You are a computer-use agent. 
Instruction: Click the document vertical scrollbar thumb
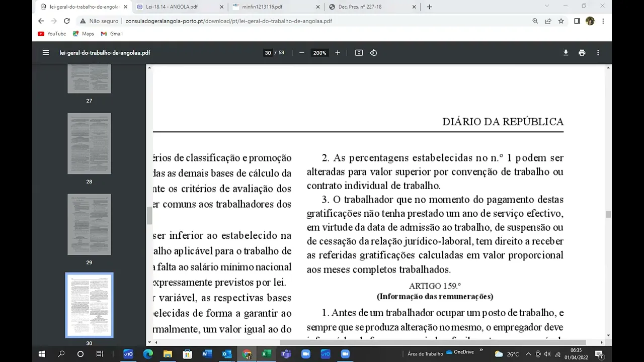[x=608, y=214]
